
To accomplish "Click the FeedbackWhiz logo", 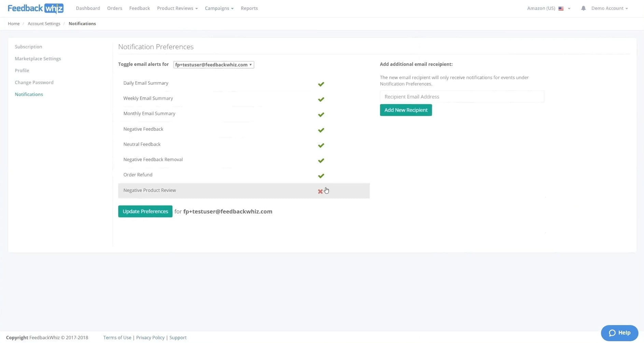I will (36, 9).
